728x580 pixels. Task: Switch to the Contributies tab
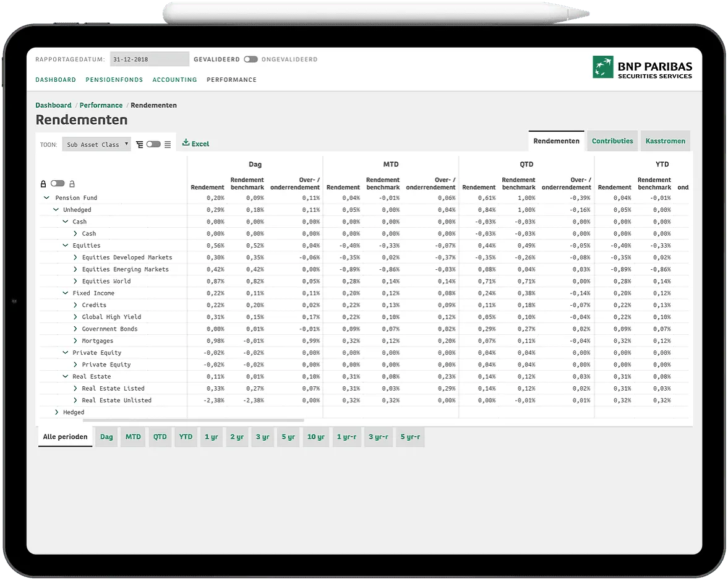point(612,141)
